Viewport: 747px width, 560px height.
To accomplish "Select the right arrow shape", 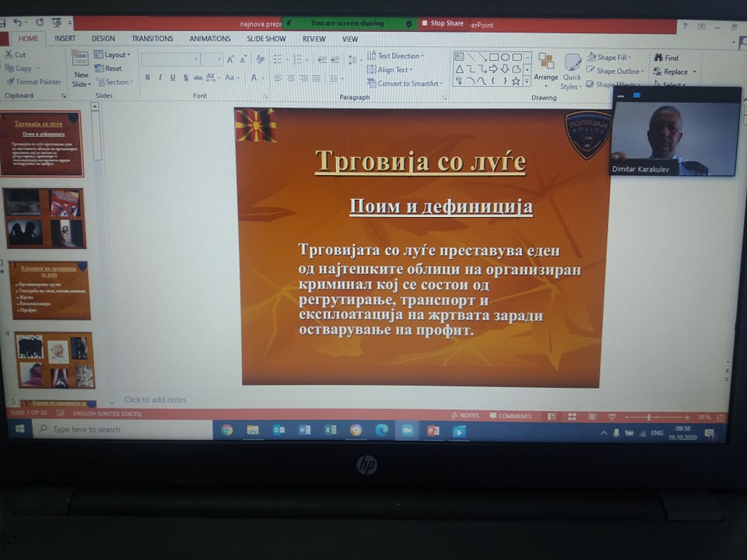I will tap(493, 69).
